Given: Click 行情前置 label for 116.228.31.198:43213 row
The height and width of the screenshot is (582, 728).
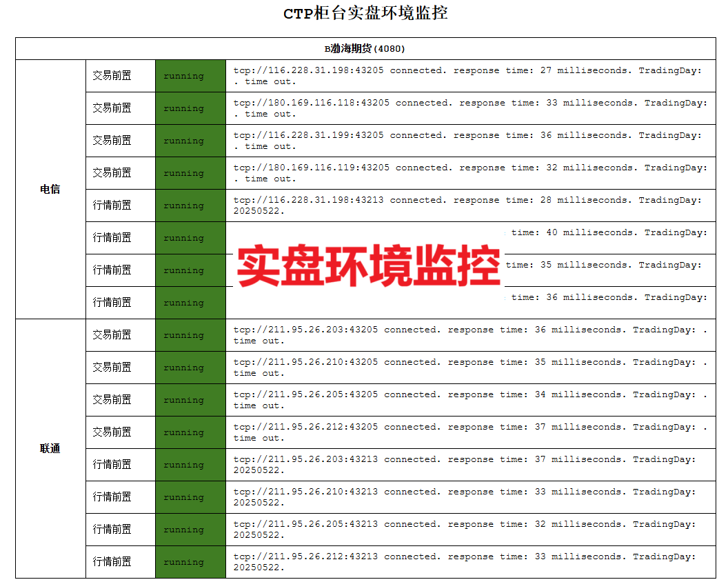Looking at the screenshot, I should point(112,205).
